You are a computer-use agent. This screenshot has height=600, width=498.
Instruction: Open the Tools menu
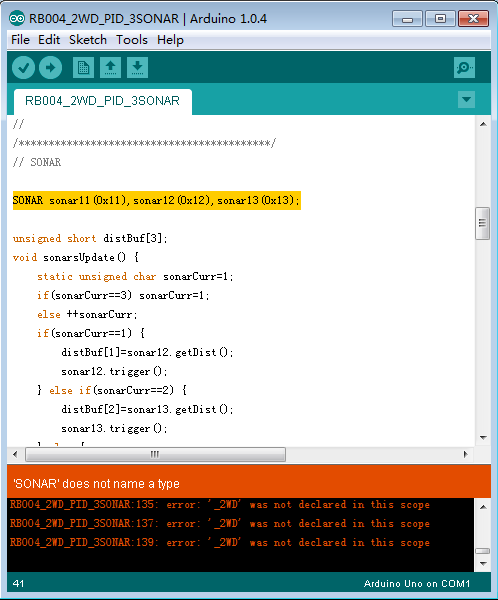(x=132, y=40)
